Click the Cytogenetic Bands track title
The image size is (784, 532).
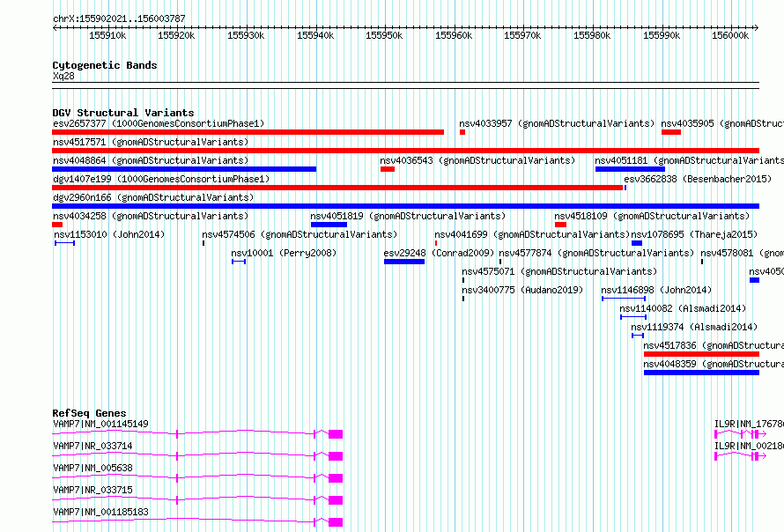pyautogui.click(x=105, y=65)
